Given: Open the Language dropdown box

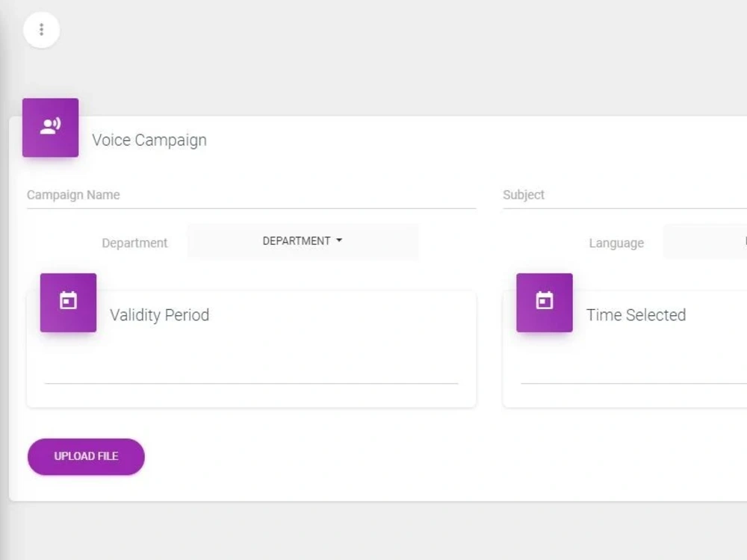Looking at the screenshot, I should 705,241.
